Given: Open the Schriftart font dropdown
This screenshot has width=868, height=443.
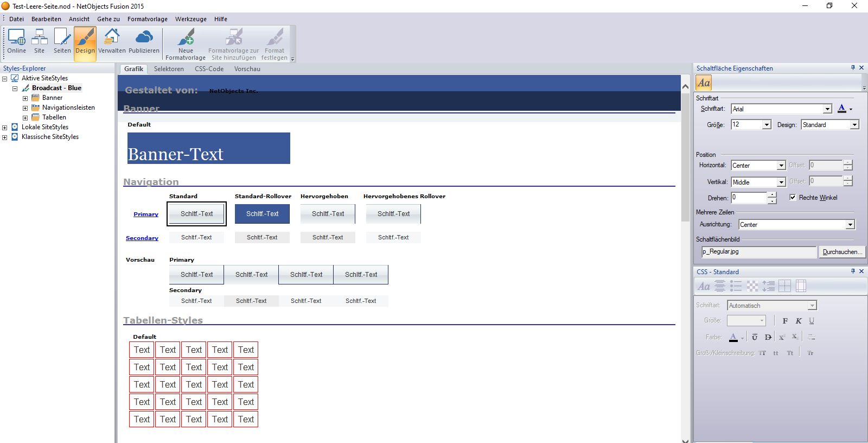Looking at the screenshot, I should tap(827, 109).
